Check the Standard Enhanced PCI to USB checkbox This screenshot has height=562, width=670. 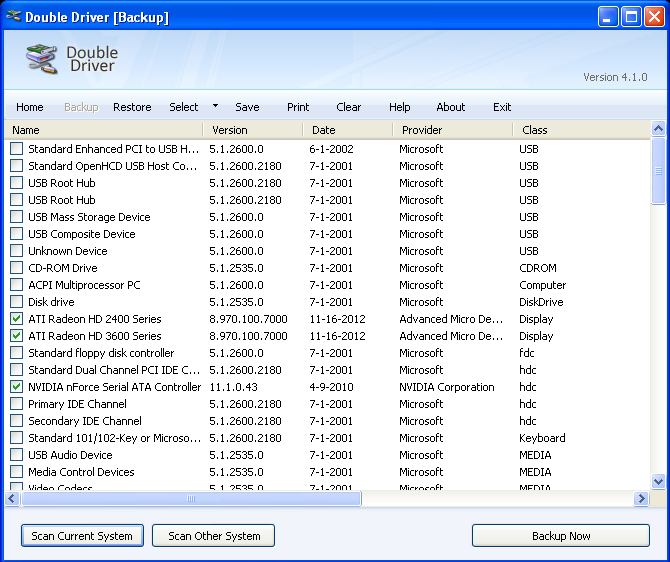[16, 149]
